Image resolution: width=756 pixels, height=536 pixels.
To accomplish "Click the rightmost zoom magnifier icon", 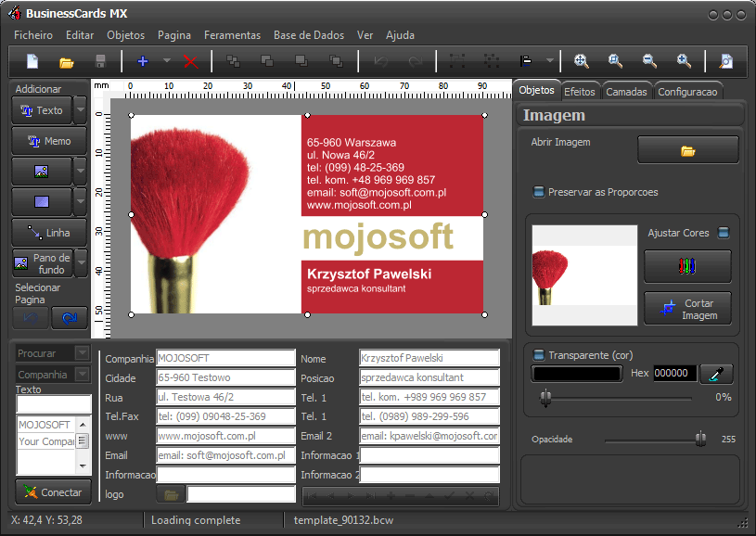I will (x=684, y=61).
